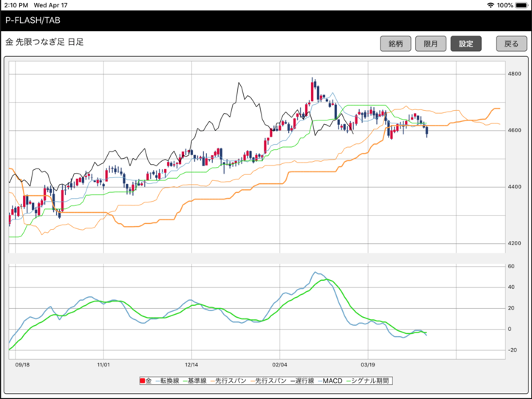Image resolution: width=532 pixels, height=399 pixels.
Task: Tap the 2:10 PM clock
Action: [x=16, y=5]
